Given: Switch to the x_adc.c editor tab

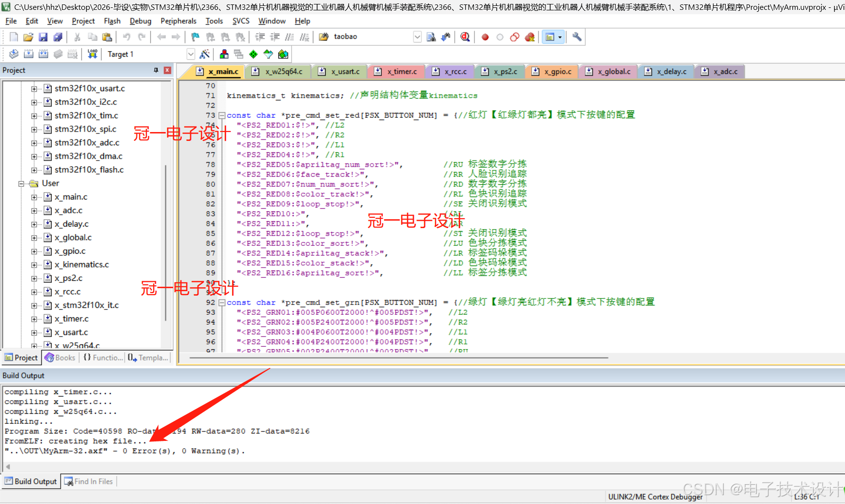Looking at the screenshot, I should point(720,72).
